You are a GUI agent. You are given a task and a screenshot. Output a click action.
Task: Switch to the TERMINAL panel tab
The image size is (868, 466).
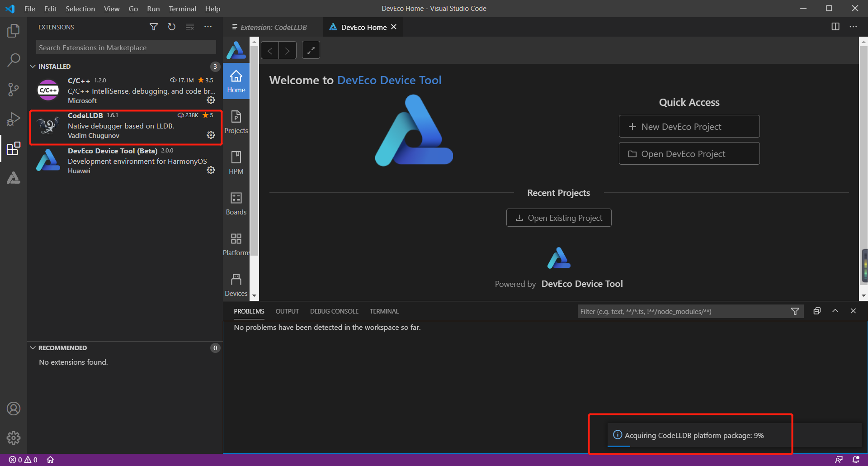384,311
